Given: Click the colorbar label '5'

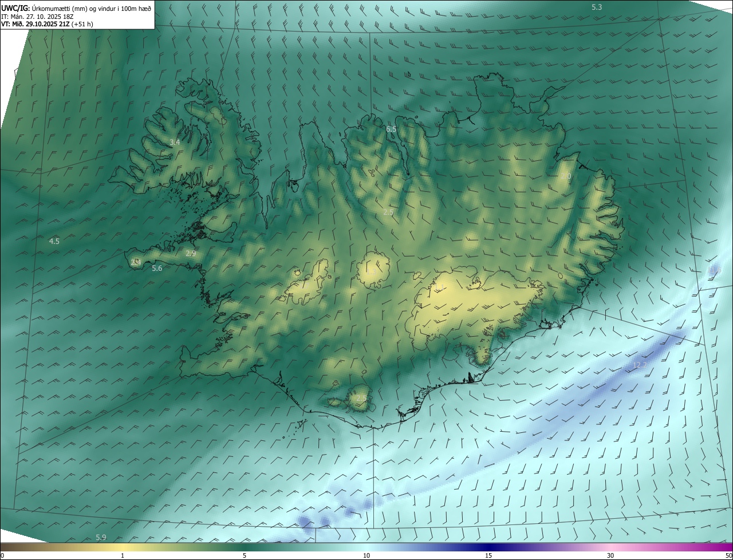Looking at the screenshot, I should pyautogui.click(x=245, y=555).
